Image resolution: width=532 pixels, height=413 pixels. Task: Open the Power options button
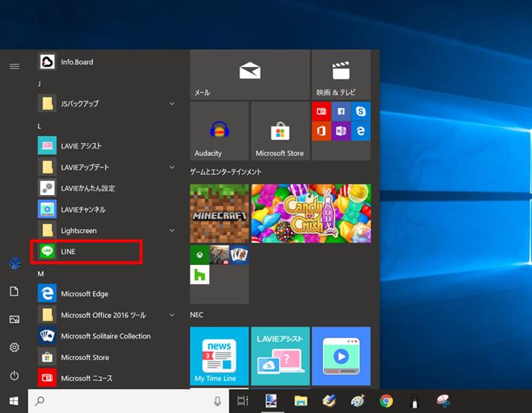[14, 376]
